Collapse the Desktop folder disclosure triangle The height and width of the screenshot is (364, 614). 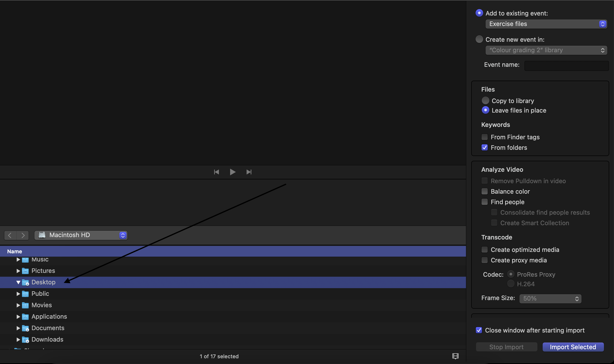click(18, 282)
